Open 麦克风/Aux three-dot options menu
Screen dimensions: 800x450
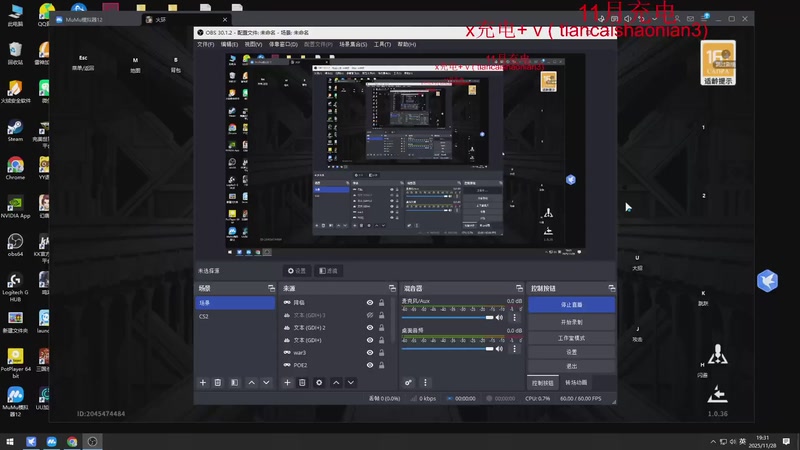coord(514,317)
